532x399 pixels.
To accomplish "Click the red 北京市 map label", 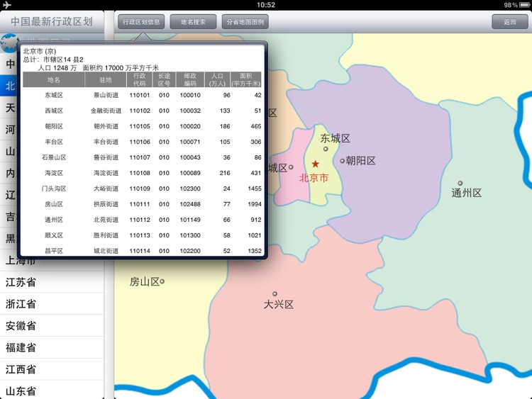I will [x=314, y=178].
